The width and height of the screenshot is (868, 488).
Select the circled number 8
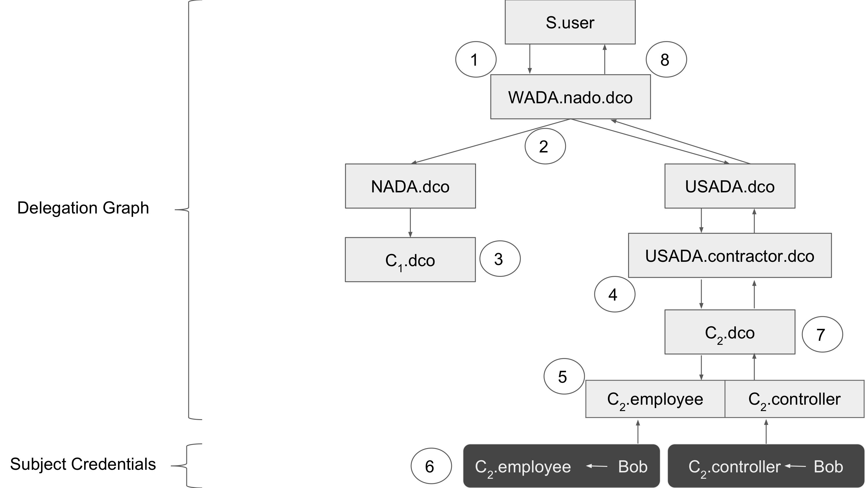(666, 60)
